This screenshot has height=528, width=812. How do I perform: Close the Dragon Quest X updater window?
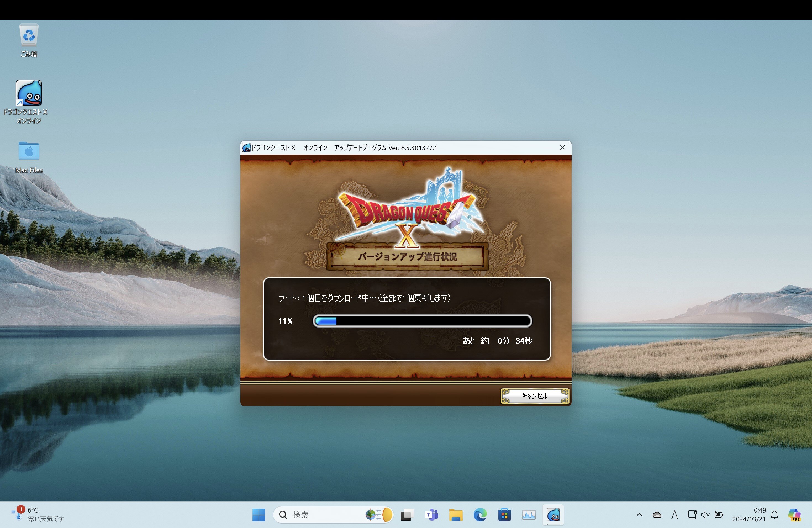[x=563, y=147]
